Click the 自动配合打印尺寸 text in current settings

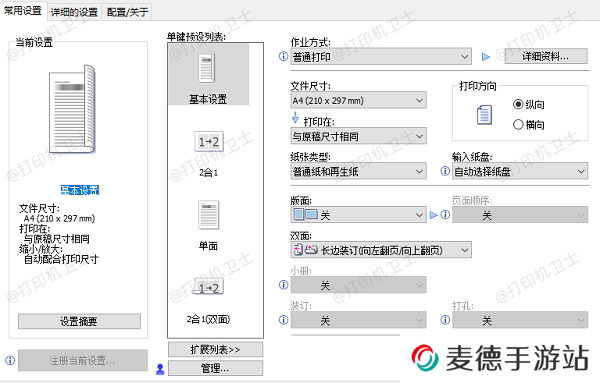click(61, 259)
